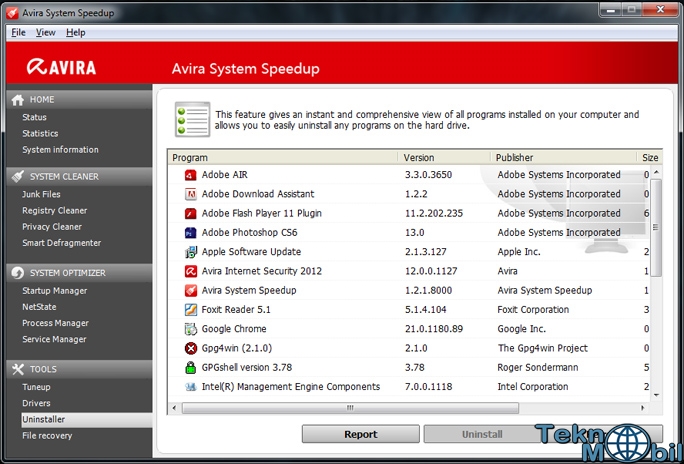
Task: Click the GPGshell green padlock icon
Action: point(191,367)
